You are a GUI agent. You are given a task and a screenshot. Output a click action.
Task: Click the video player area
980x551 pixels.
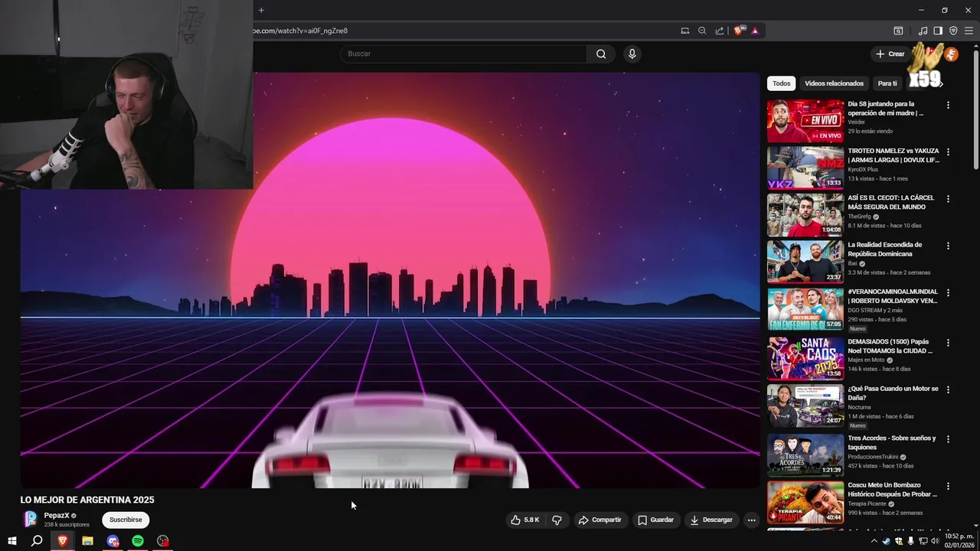[x=390, y=280]
